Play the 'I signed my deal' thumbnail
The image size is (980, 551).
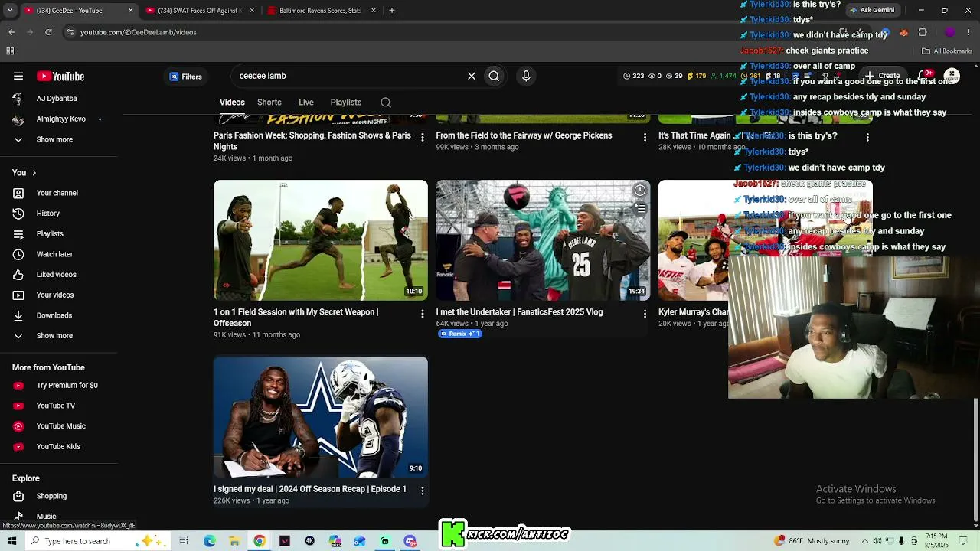tap(321, 417)
